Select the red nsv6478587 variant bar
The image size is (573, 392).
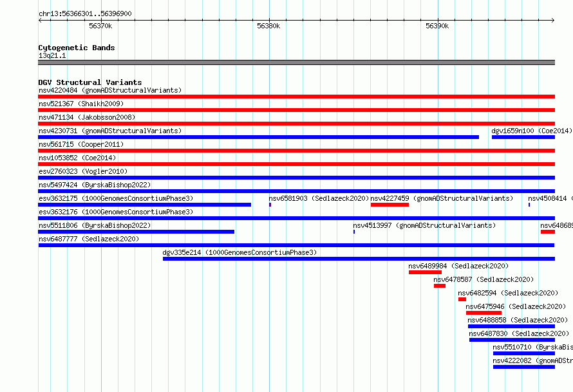click(440, 286)
